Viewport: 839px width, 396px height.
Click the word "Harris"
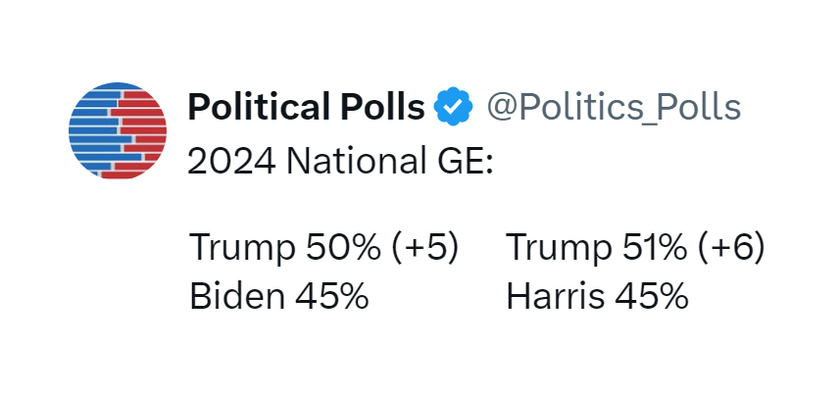tap(556, 296)
